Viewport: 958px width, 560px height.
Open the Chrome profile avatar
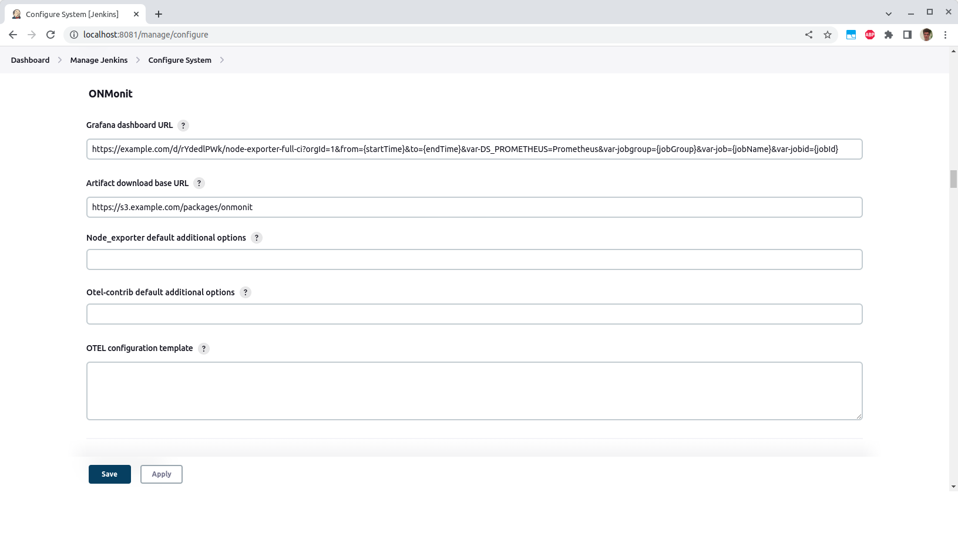pos(927,35)
